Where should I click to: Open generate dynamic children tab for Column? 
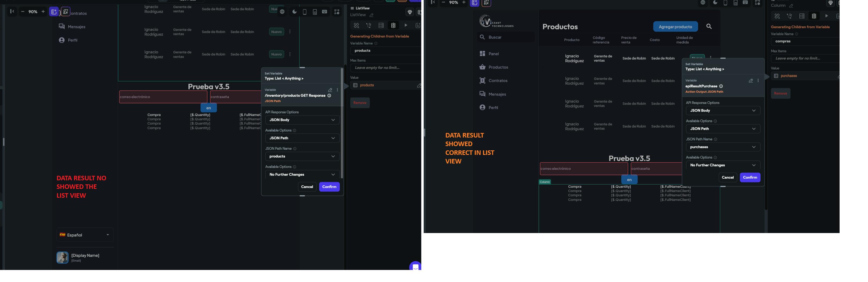[814, 16]
